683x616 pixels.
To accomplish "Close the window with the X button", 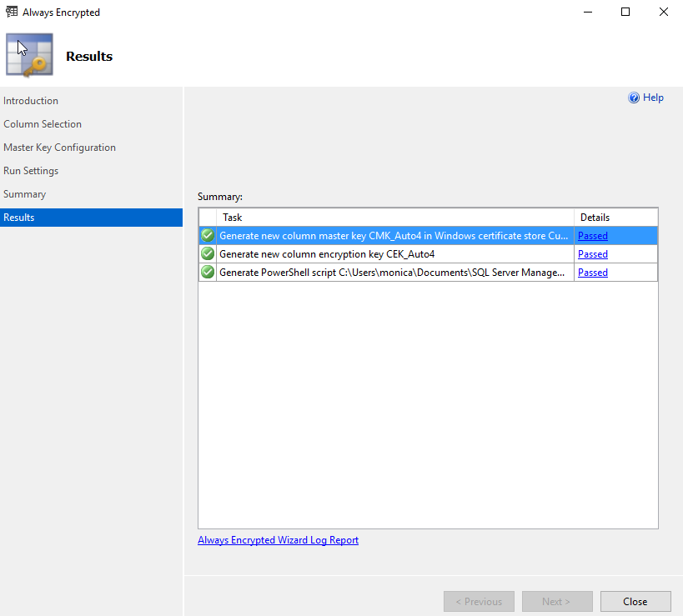I will click(x=663, y=12).
